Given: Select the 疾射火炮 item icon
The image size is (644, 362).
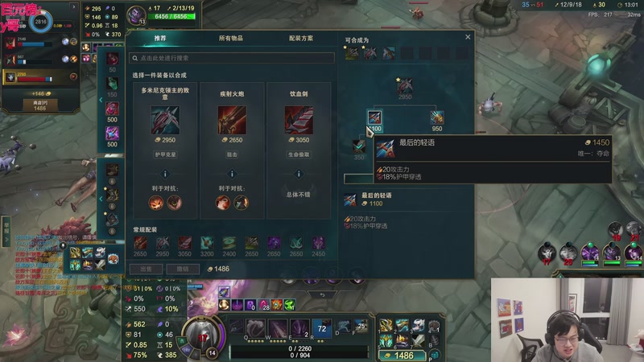Looking at the screenshot, I should 232,120.
